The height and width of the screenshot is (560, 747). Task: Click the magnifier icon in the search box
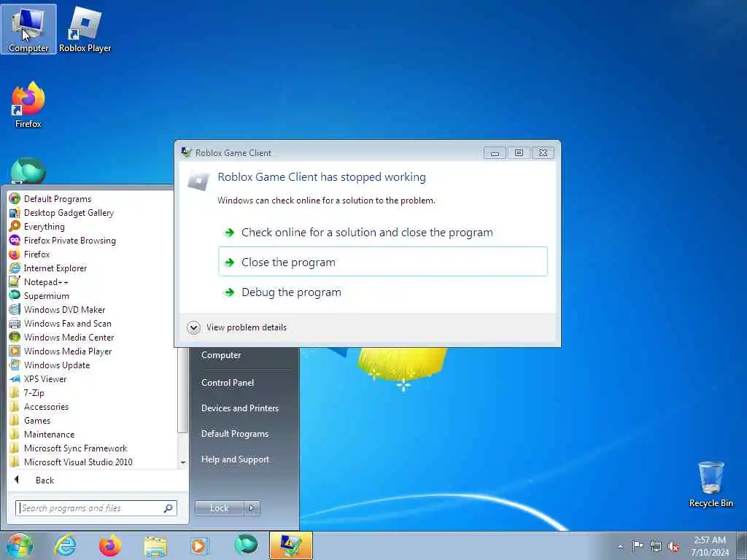pos(169,508)
